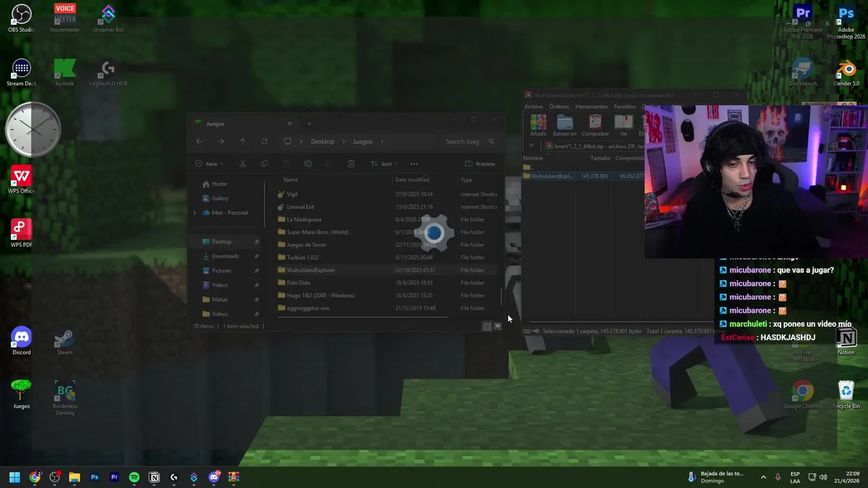This screenshot has height=488, width=868.
Task: Click the Cut scissors icon in Explorer
Action: [243, 164]
